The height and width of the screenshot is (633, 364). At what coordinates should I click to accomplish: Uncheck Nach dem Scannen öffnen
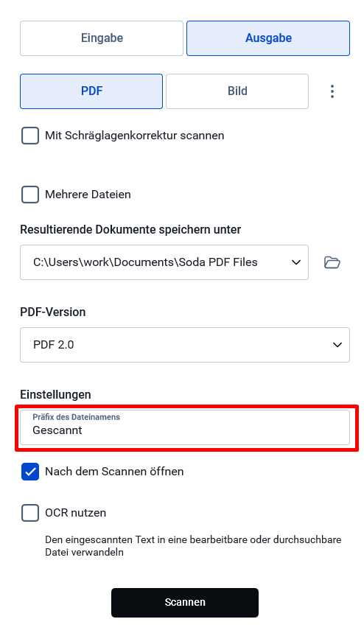coord(30,472)
